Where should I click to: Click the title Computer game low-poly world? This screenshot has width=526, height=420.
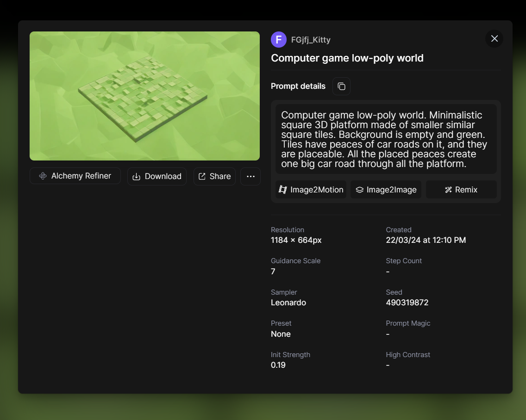pos(347,58)
